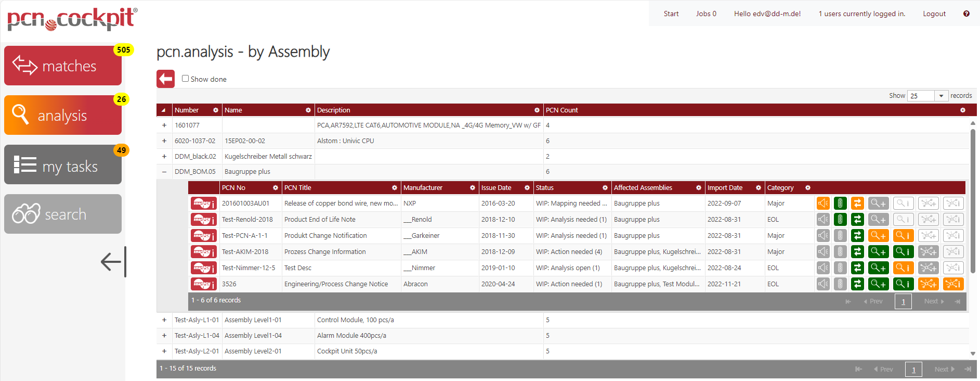Collapse the sidebar with the left arrow
The width and height of the screenshot is (980, 381).
pyautogui.click(x=112, y=262)
